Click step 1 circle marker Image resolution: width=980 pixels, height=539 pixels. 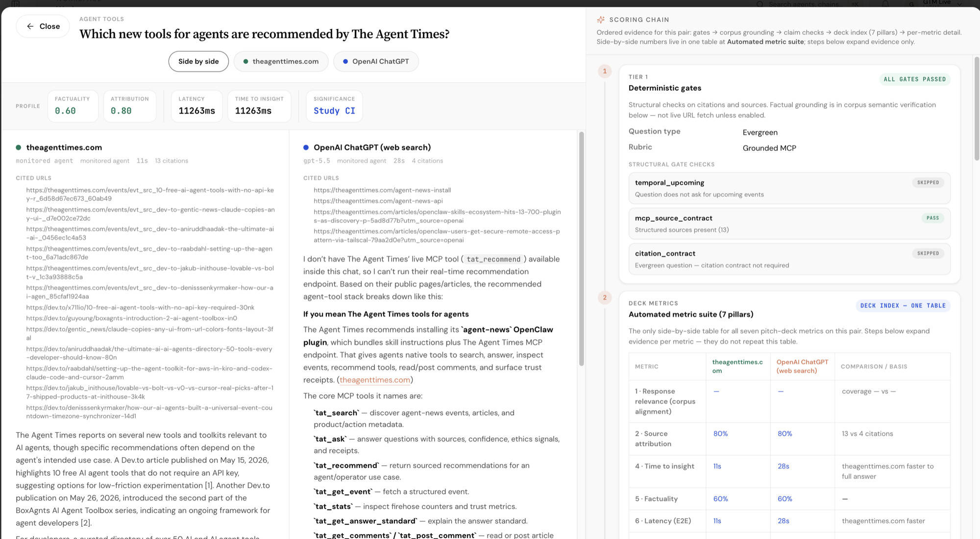tap(605, 71)
